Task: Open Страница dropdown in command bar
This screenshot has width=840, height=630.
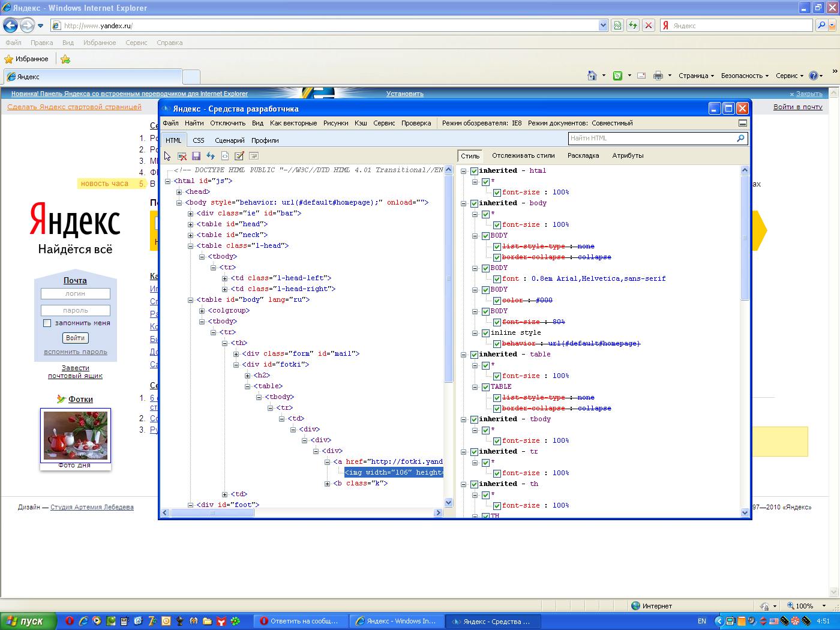Action: [696, 76]
